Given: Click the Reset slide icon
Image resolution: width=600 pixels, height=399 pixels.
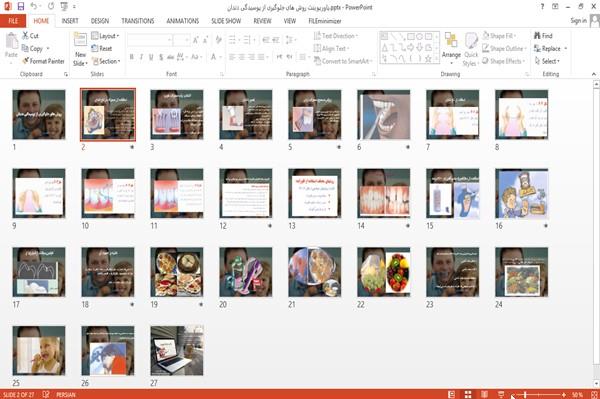Looking at the screenshot, I should pyautogui.click(x=95, y=48).
